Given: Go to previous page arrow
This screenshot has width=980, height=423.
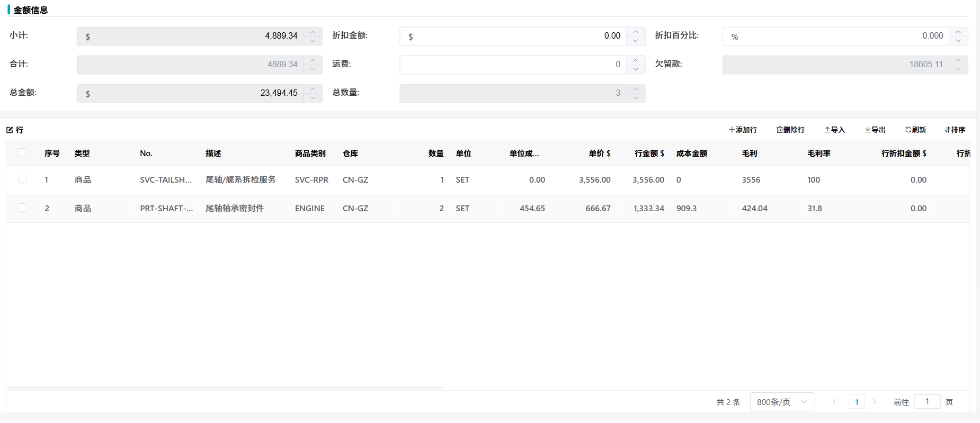Looking at the screenshot, I should [x=834, y=402].
